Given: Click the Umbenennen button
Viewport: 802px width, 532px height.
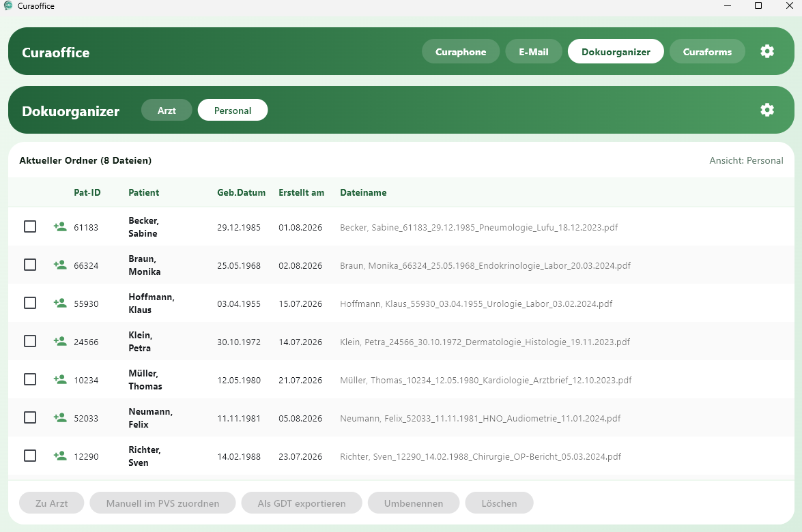Looking at the screenshot, I should point(414,503).
